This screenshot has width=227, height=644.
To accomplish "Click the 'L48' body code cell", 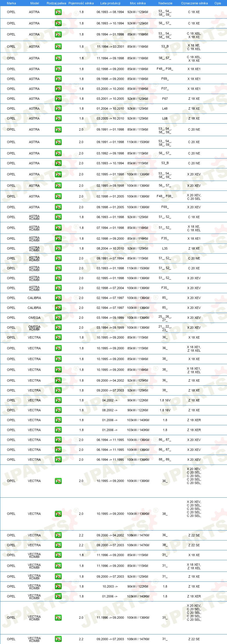I will tap(165, 108).
